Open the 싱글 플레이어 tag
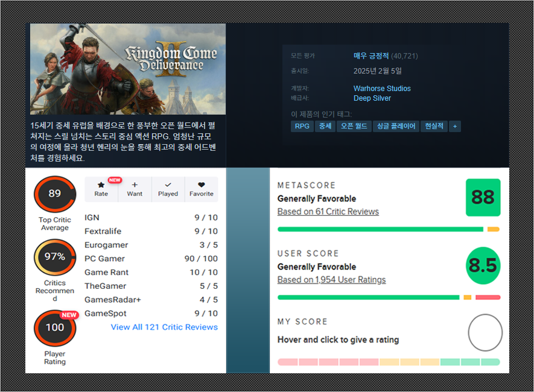The height and width of the screenshot is (392, 534). click(x=396, y=126)
